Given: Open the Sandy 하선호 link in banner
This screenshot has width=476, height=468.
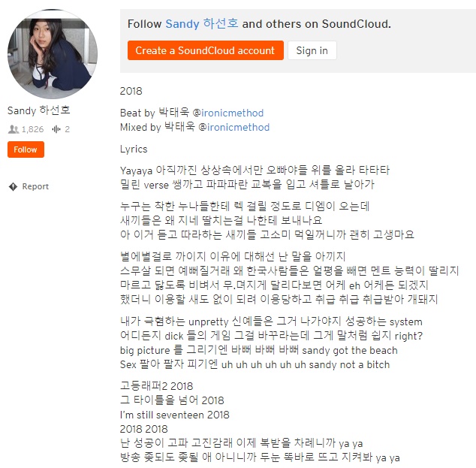Looking at the screenshot, I should (x=202, y=24).
